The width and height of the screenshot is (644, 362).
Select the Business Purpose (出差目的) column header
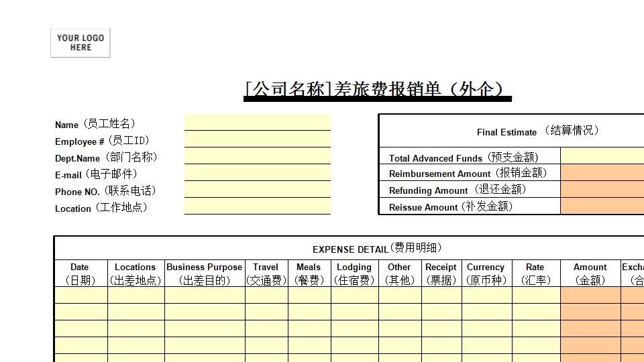click(205, 274)
